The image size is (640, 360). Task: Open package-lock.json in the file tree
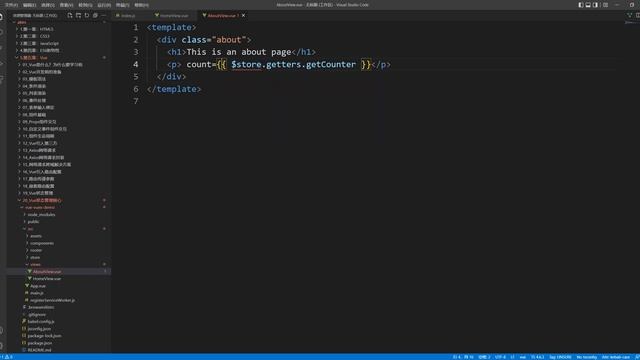pyautogui.click(x=58, y=336)
